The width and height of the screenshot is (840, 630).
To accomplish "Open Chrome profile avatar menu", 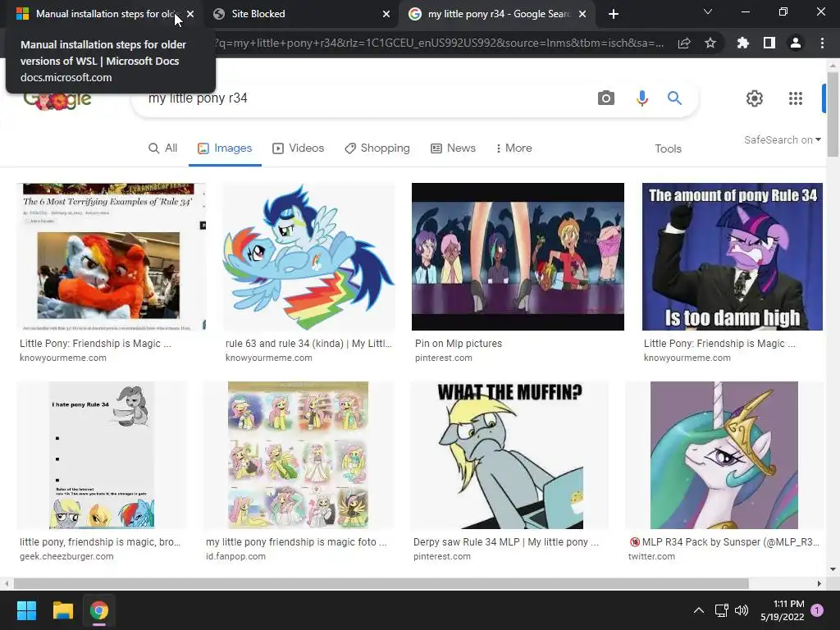I will 796,43.
